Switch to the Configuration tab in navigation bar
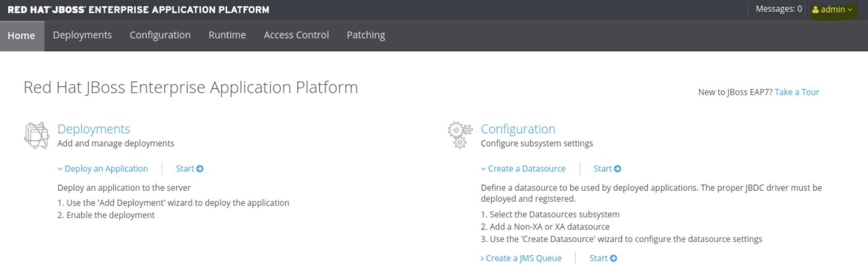 pyautogui.click(x=160, y=35)
